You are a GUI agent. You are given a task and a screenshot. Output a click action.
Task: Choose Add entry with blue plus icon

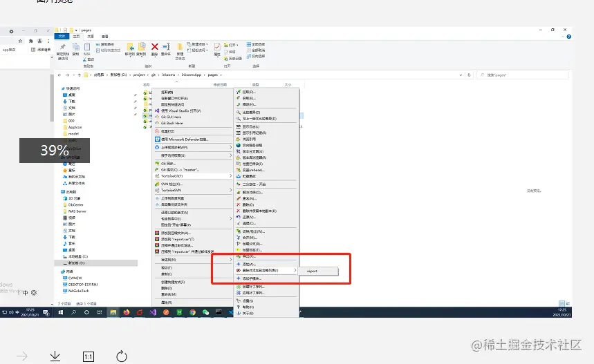[266, 264]
